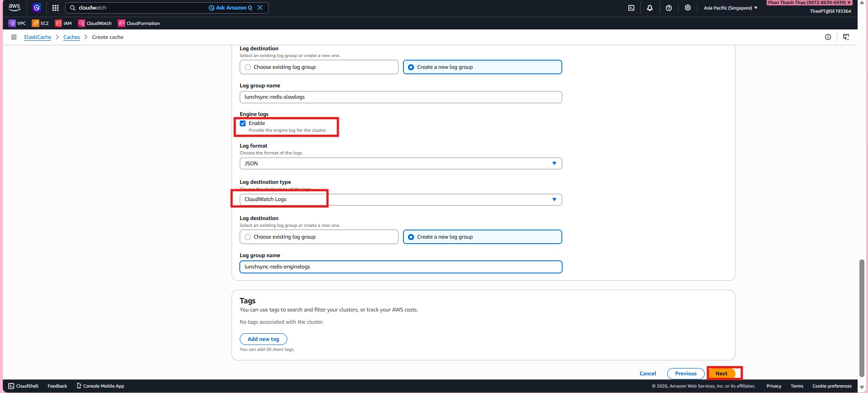Open CloudShell from top bar icon
This screenshot has width=868, height=393.
(x=631, y=8)
